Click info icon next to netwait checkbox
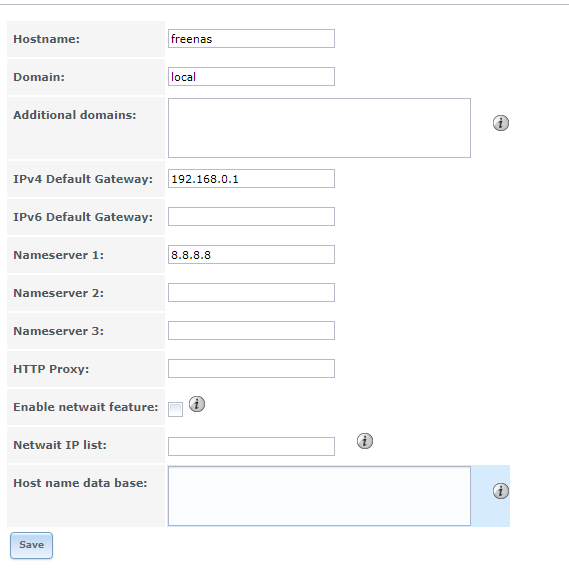The width and height of the screenshot is (569, 568). [x=197, y=404]
